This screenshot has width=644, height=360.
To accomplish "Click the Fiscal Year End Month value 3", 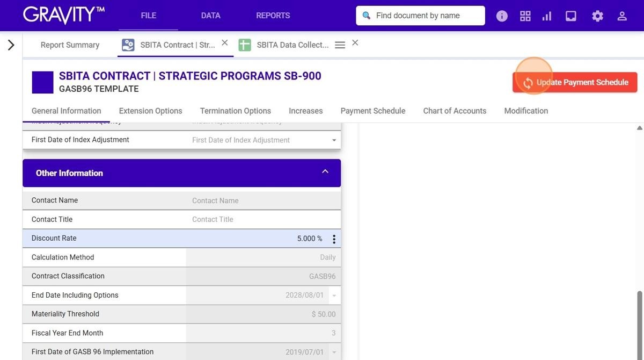I will tap(333, 333).
